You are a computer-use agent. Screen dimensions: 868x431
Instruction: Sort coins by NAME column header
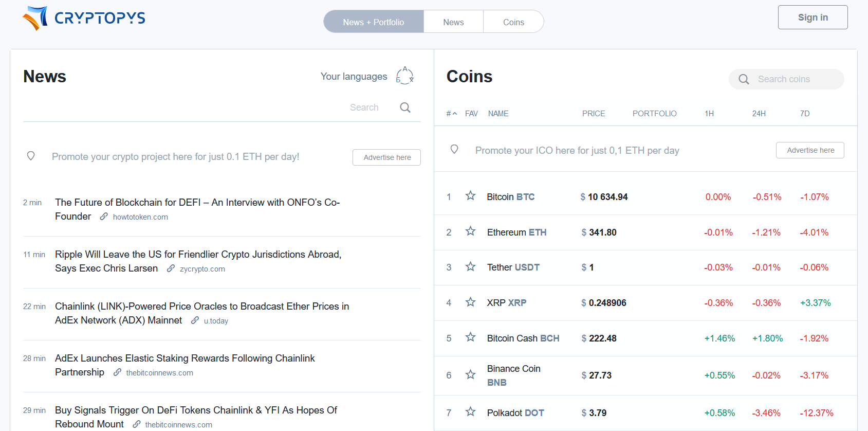click(x=498, y=114)
